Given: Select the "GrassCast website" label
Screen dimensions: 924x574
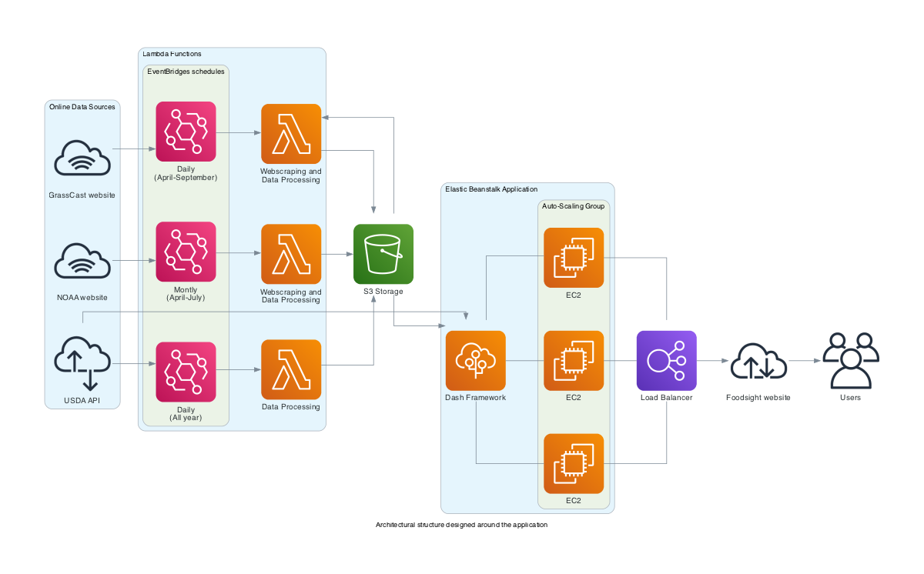Looking at the screenshot, I should pyautogui.click(x=82, y=195).
